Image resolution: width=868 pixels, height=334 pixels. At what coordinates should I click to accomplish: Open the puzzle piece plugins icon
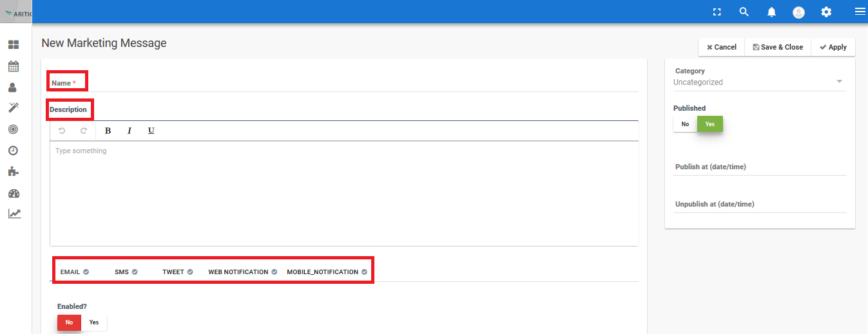(x=13, y=172)
